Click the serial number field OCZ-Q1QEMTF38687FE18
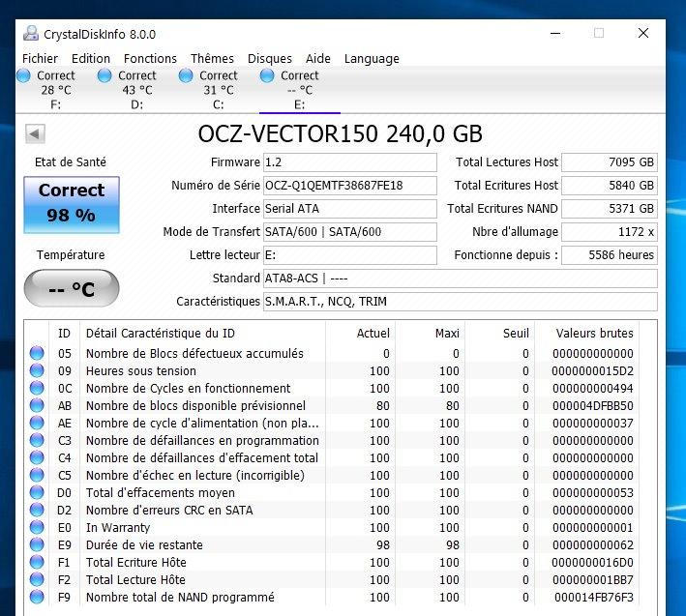686x616 pixels. click(x=350, y=186)
